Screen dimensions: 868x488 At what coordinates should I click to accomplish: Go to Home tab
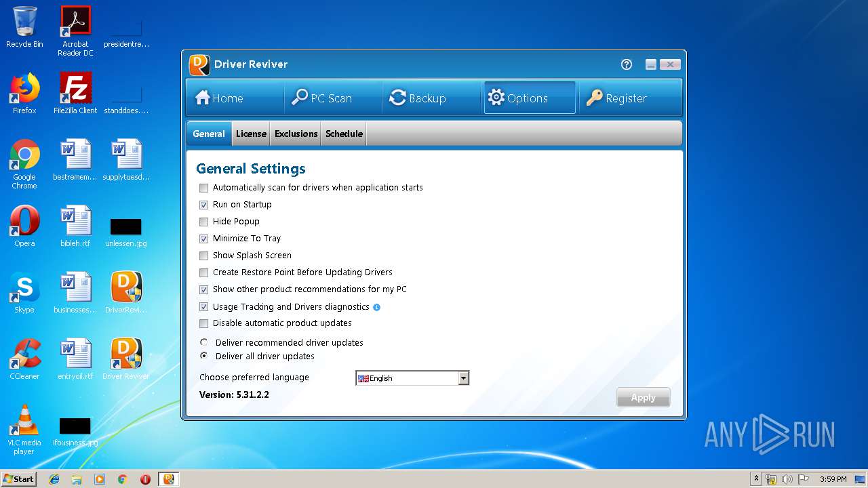[235, 98]
